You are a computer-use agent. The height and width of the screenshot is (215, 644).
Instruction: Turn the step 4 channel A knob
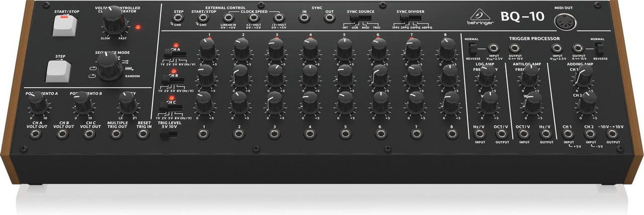pos(309,49)
